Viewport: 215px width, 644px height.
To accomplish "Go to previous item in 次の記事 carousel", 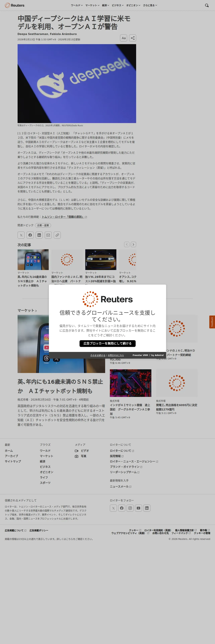I will pos(127,244).
